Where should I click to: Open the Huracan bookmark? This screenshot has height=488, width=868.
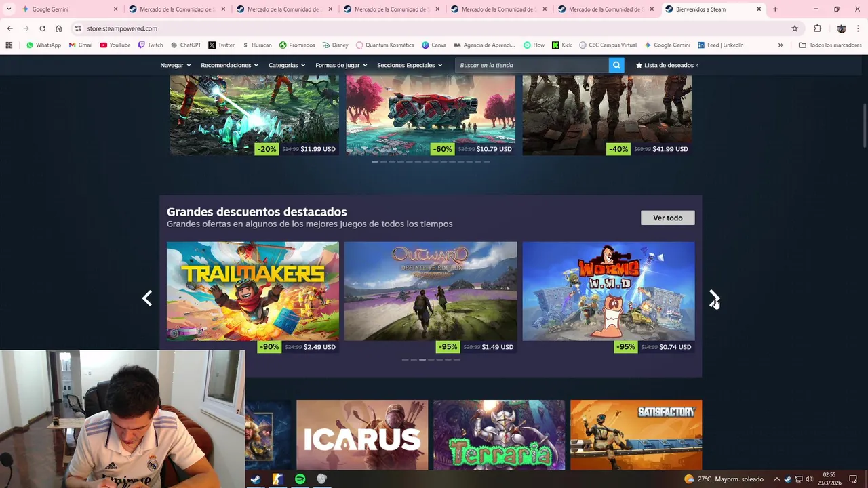click(x=256, y=45)
